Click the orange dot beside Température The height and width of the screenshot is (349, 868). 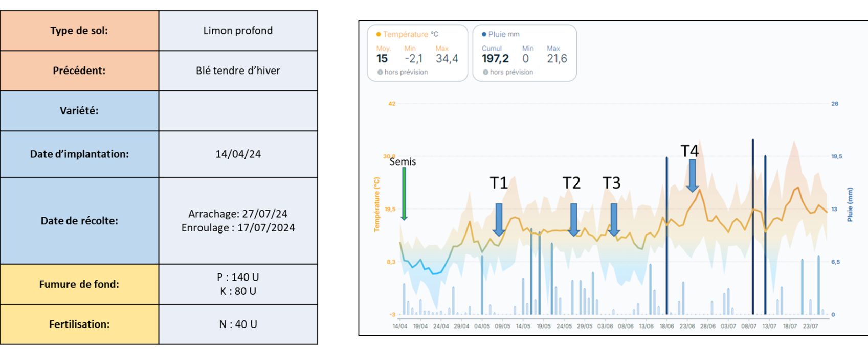379,34
